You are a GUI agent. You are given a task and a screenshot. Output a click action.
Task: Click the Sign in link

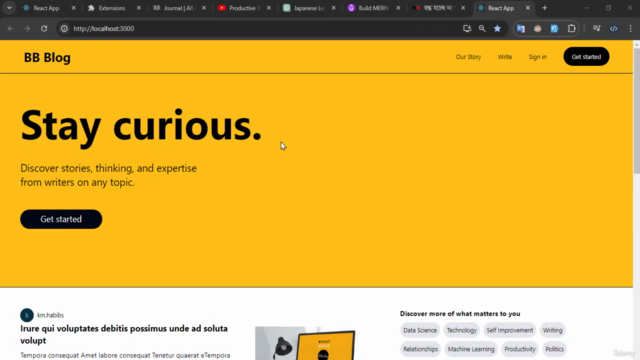(x=538, y=57)
